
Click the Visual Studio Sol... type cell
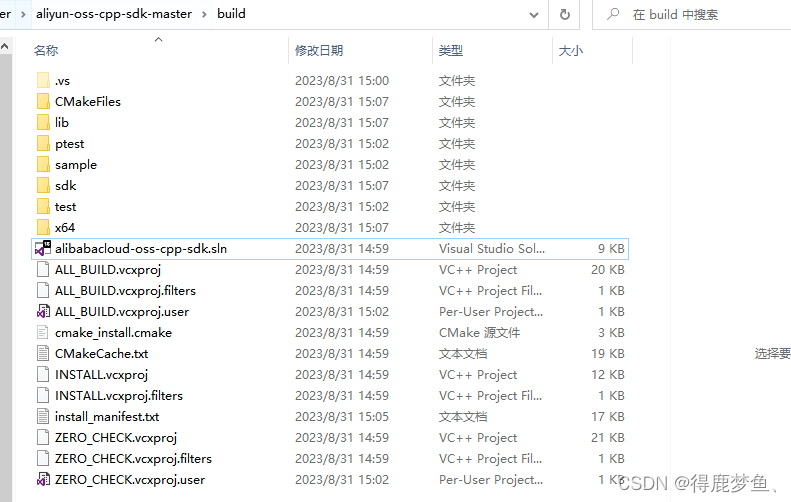(x=491, y=249)
